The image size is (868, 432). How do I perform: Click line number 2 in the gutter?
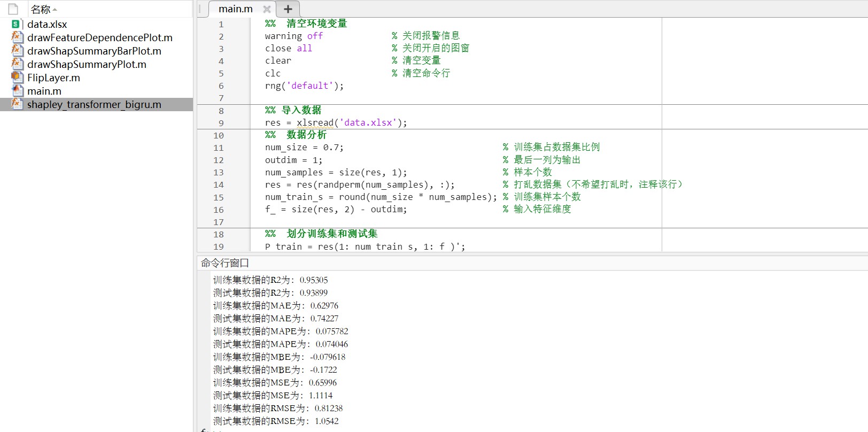tap(221, 36)
